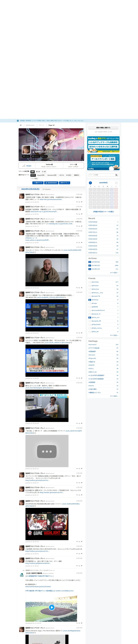Click the ツイート breadcrumb item
Viewport: 138px width, 644px height.
pyautogui.click(x=41, y=125)
